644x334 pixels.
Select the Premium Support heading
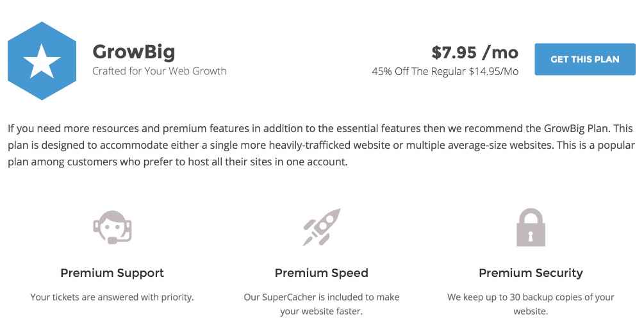pos(112,273)
